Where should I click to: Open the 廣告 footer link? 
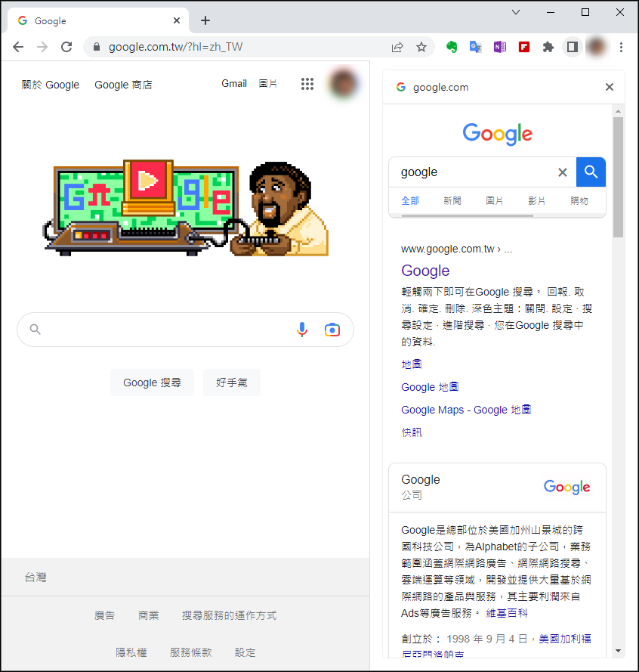[x=104, y=615]
